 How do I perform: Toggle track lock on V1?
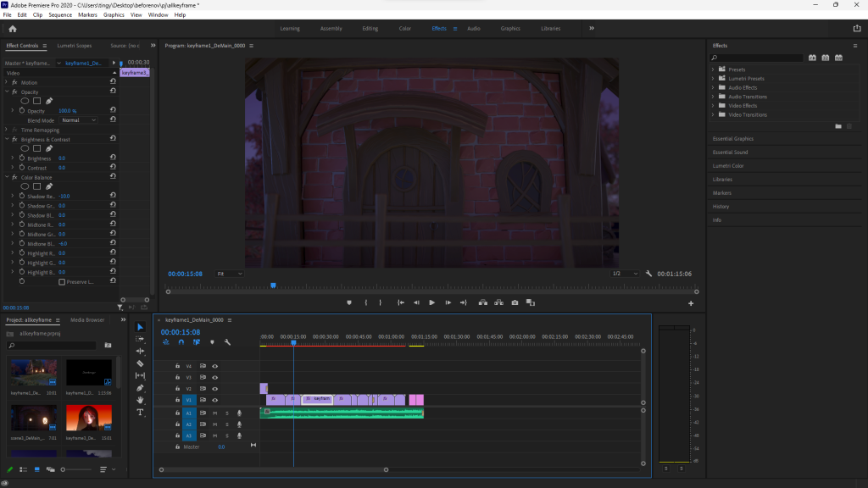click(x=177, y=400)
